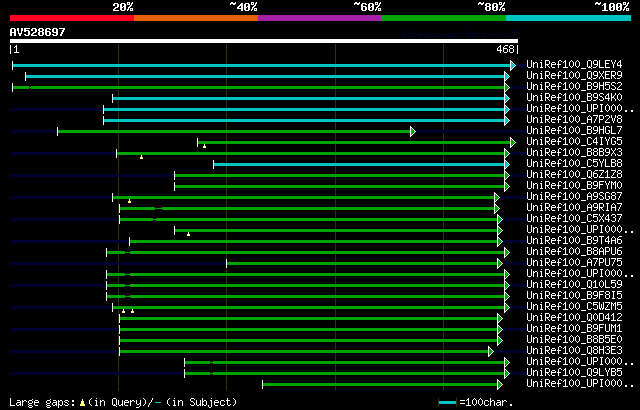The height and width of the screenshot is (410, 640).
Task: Open hit UniRef100_A7PU75
Action: (x=574, y=263)
